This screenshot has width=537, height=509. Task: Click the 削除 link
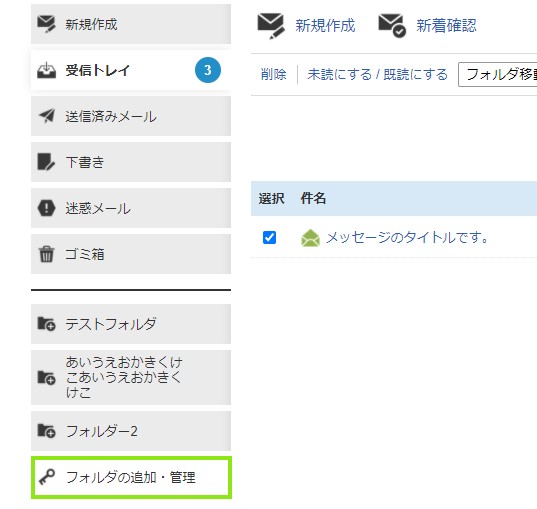273,74
